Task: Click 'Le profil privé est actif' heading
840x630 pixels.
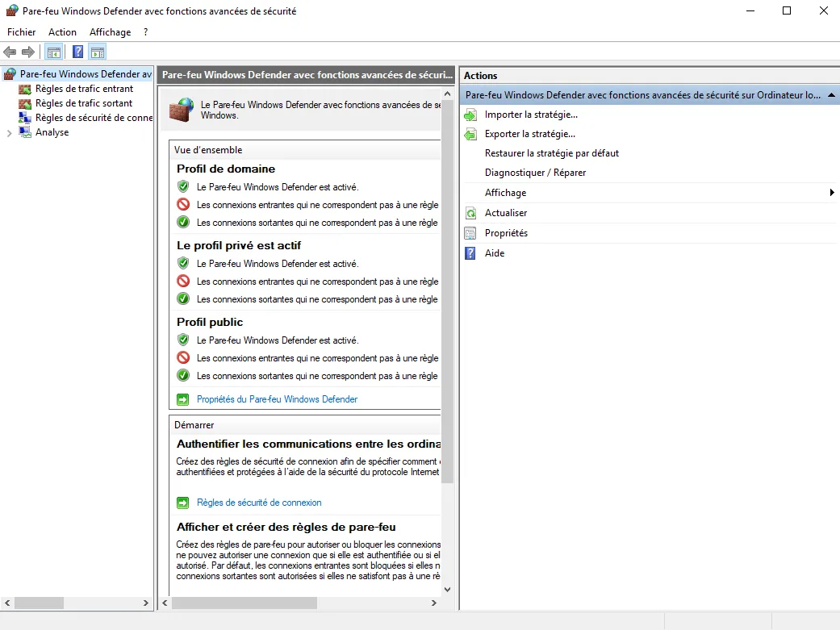Action: (239, 245)
